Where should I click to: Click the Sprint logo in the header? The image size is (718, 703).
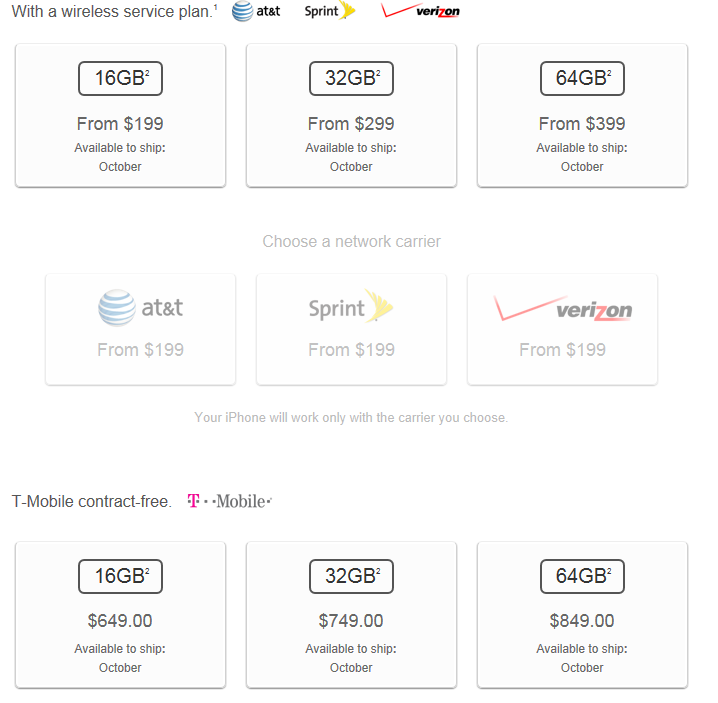point(330,11)
